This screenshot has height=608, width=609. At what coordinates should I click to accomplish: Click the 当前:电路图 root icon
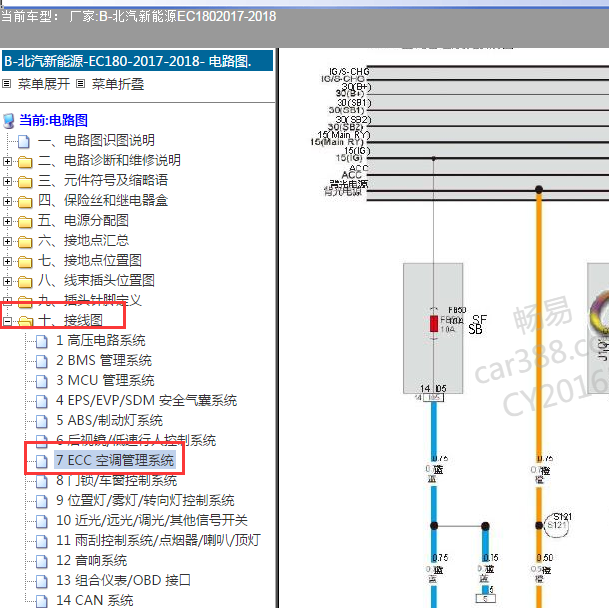[9, 121]
